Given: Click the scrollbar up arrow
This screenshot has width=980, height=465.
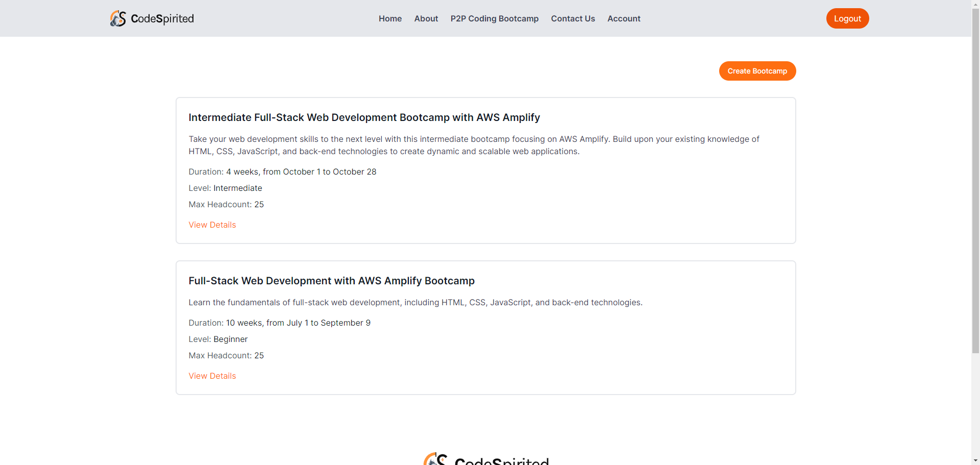Looking at the screenshot, I should (975, 3).
